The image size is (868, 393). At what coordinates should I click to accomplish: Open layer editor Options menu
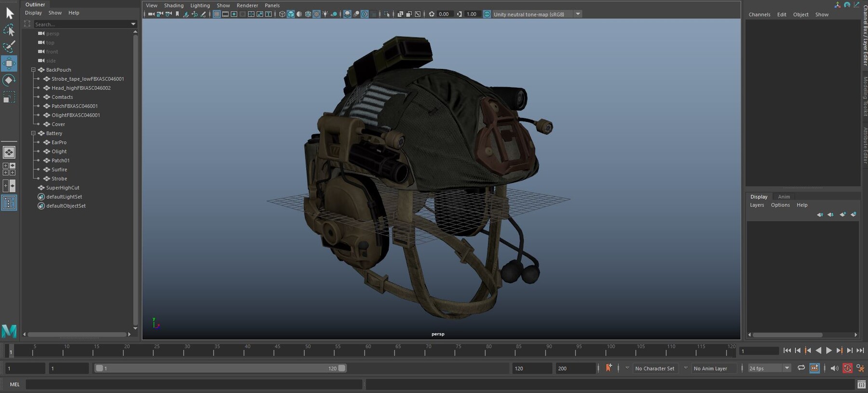coord(780,205)
